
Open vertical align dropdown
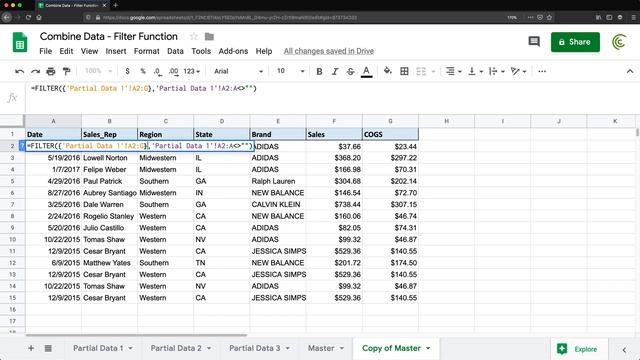pyautogui.click(x=475, y=71)
